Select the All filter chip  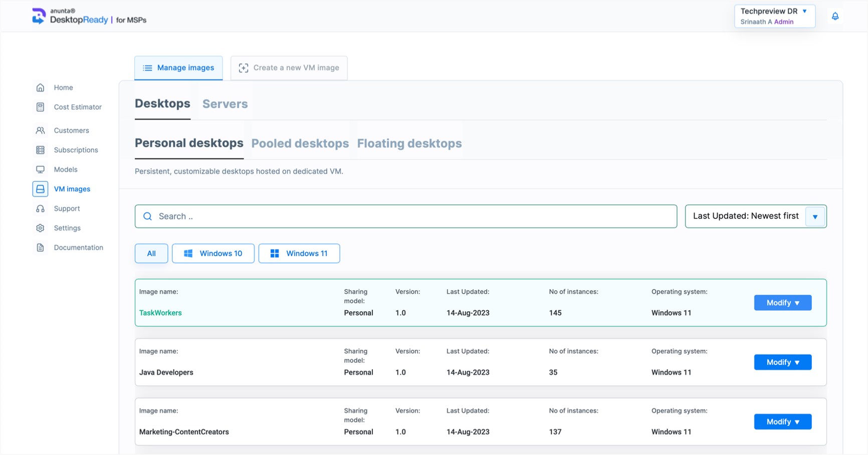[151, 254]
